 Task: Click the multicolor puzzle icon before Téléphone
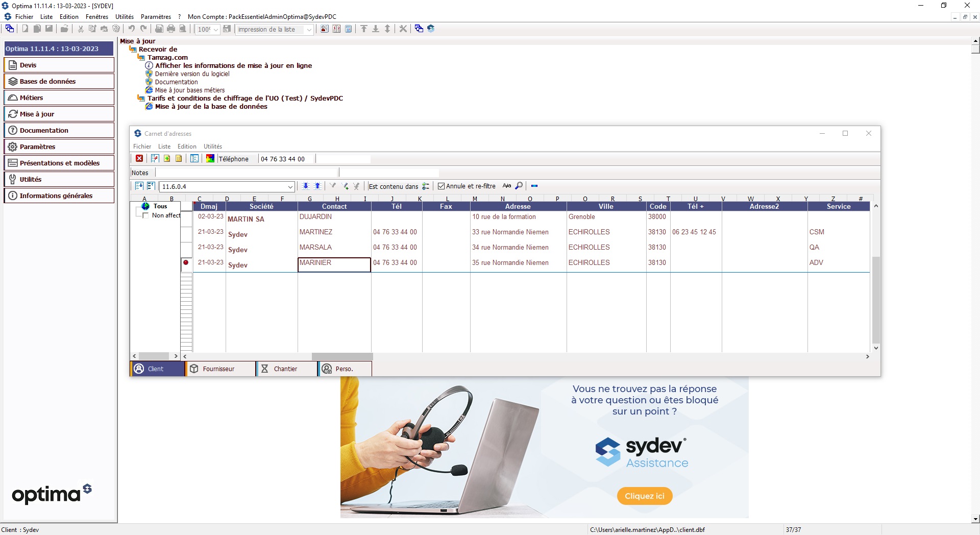[210, 159]
